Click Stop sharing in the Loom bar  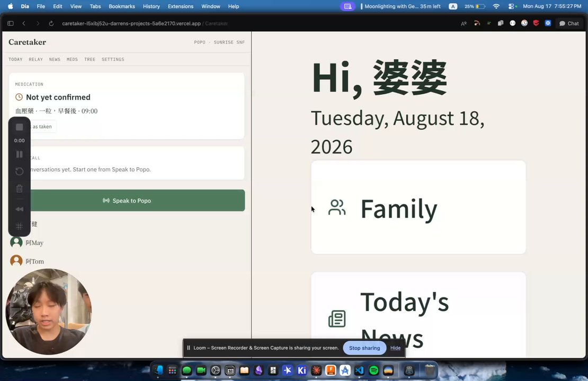tap(364, 348)
